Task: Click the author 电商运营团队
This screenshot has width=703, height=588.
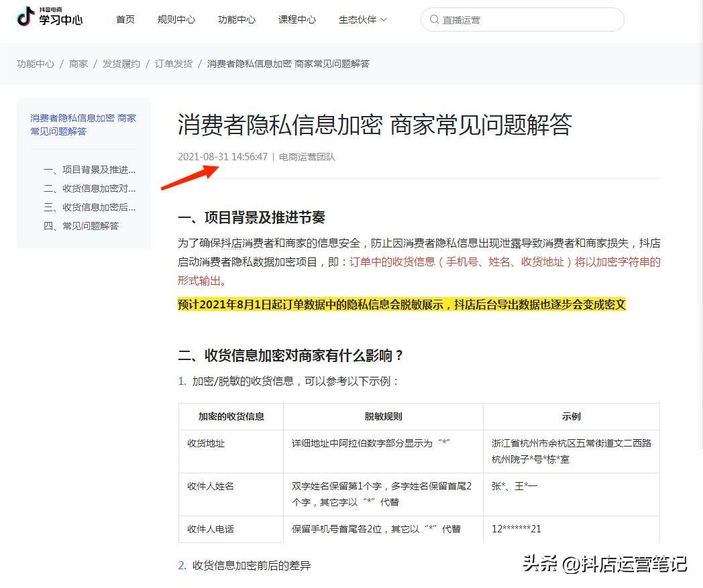Action: [307, 157]
